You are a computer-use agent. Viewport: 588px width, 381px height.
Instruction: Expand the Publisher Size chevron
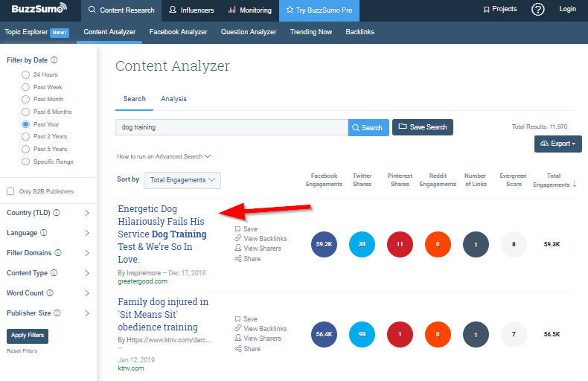coord(87,313)
